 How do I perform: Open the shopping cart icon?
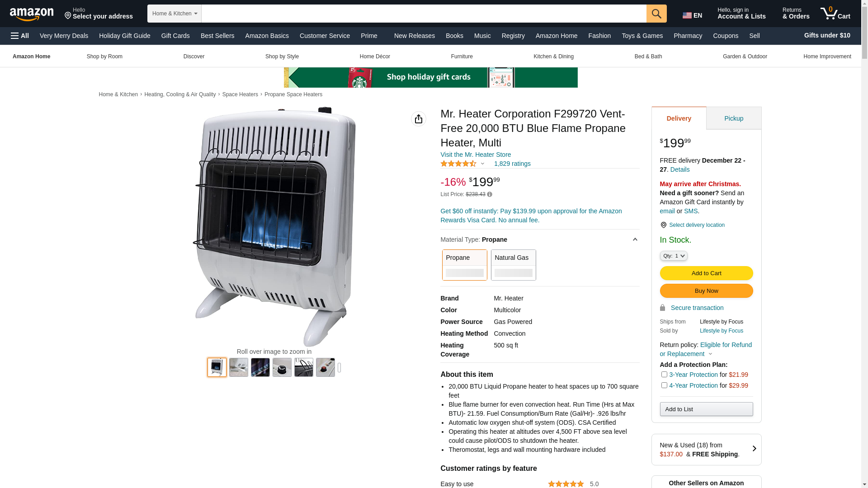point(835,14)
